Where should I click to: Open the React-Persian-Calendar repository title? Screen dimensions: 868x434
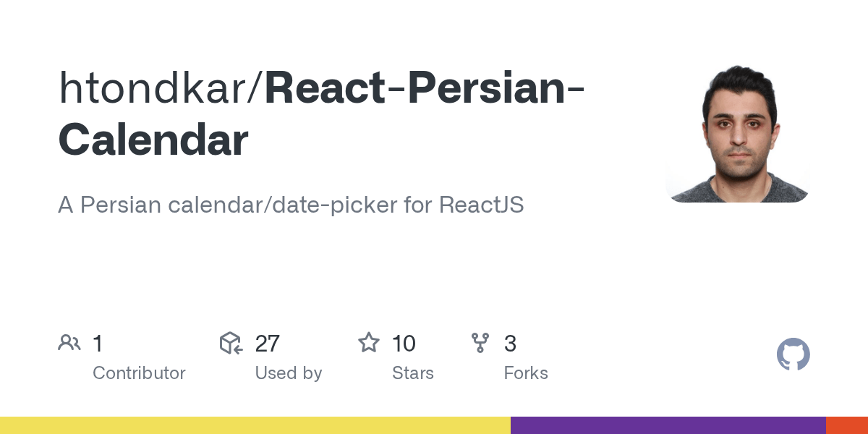[322, 114]
